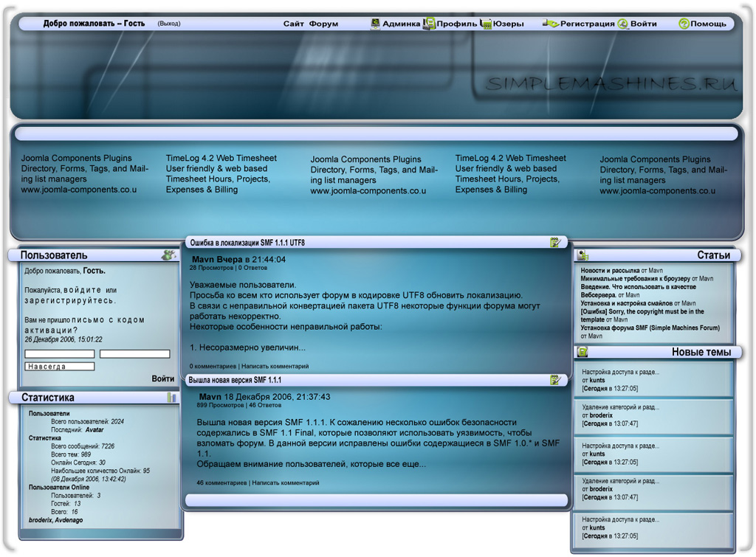Click the Новые темы panel header icon

click(583, 352)
